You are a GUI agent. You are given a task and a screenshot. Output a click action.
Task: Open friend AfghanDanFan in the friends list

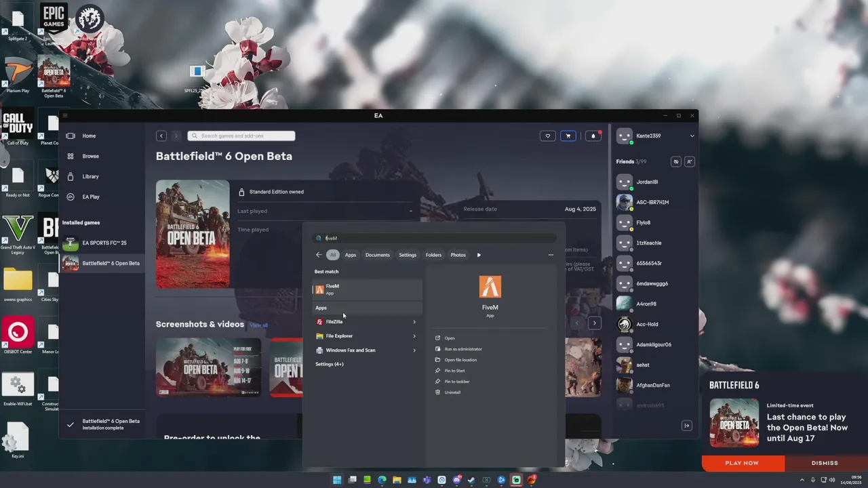(654, 385)
